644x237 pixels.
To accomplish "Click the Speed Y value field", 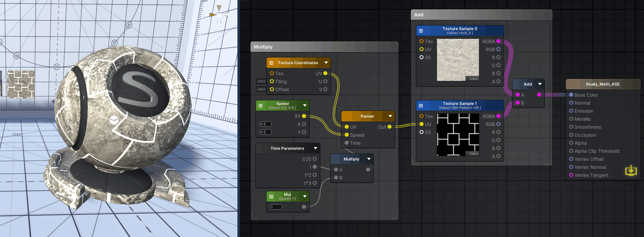I will pos(266,132).
